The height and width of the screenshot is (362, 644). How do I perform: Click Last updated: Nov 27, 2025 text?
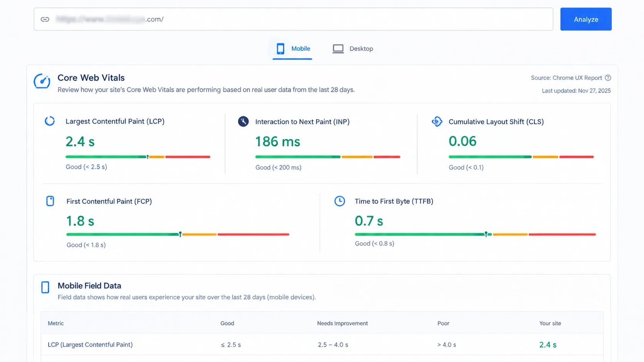click(576, 91)
